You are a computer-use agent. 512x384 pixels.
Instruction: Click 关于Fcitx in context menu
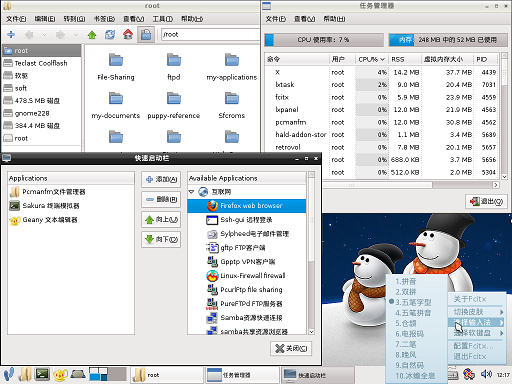click(470, 299)
